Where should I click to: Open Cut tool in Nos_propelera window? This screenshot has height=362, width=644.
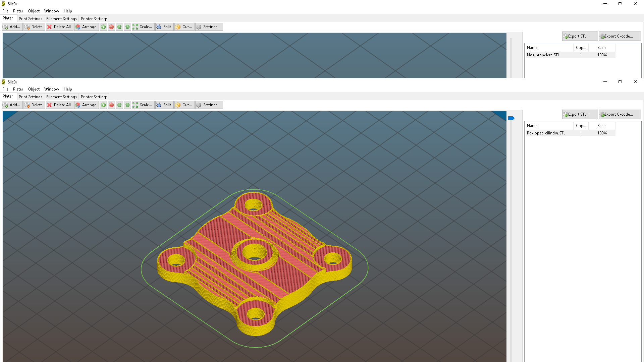pos(184,27)
